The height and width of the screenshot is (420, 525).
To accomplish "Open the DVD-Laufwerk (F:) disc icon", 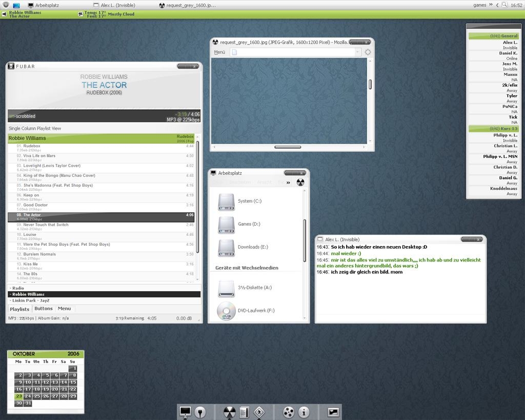I will (226, 311).
